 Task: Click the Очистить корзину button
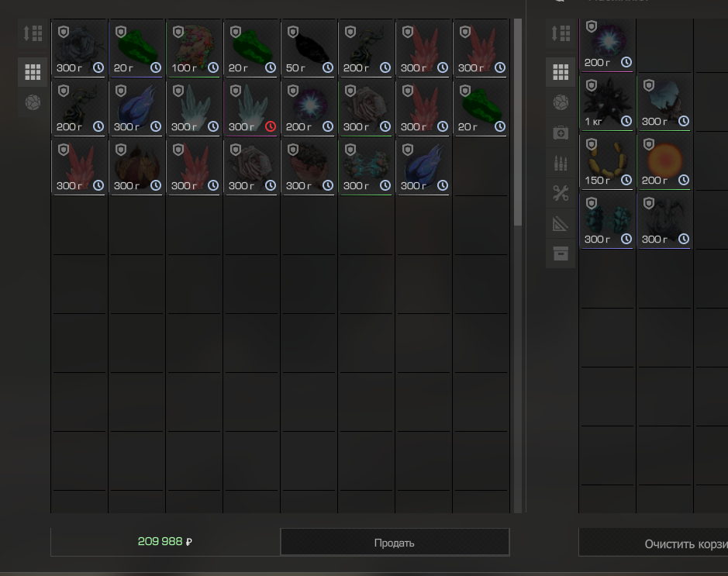654,542
